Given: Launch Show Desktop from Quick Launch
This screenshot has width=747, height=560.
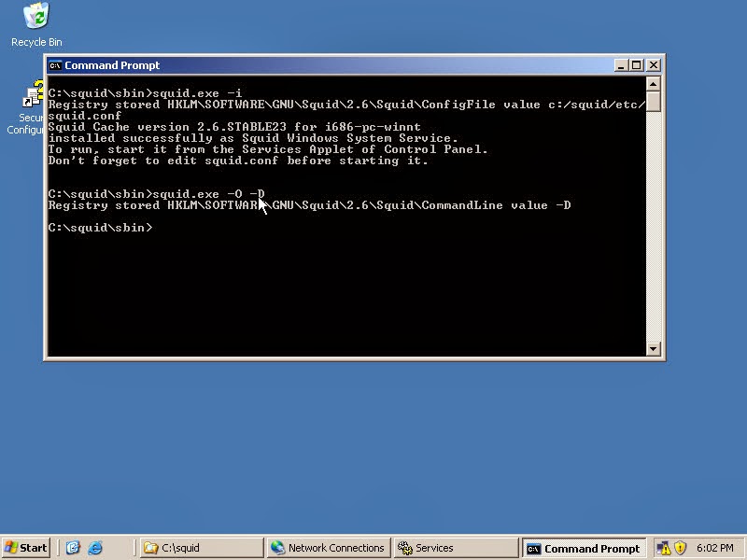Looking at the screenshot, I should (73, 548).
